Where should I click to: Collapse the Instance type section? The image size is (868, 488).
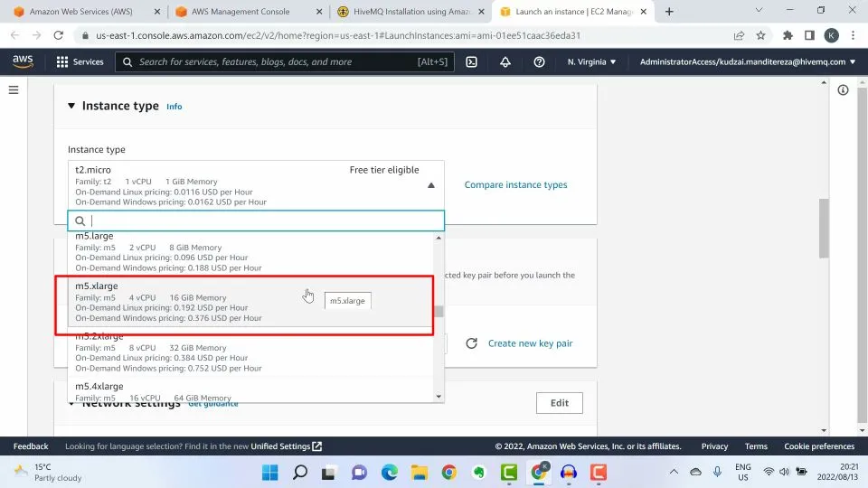(71, 105)
